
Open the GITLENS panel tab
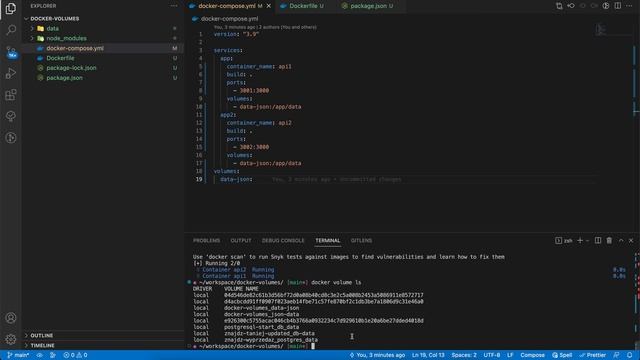click(x=361, y=240)
